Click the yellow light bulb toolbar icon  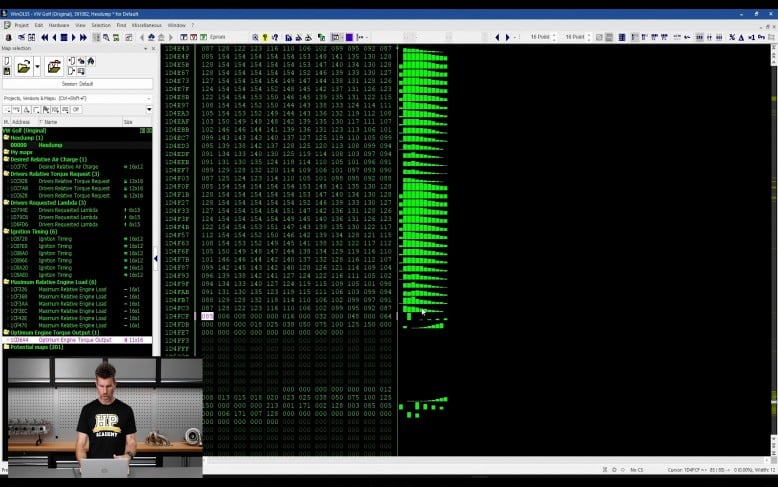pyautogui.click(x=265, y=37)
